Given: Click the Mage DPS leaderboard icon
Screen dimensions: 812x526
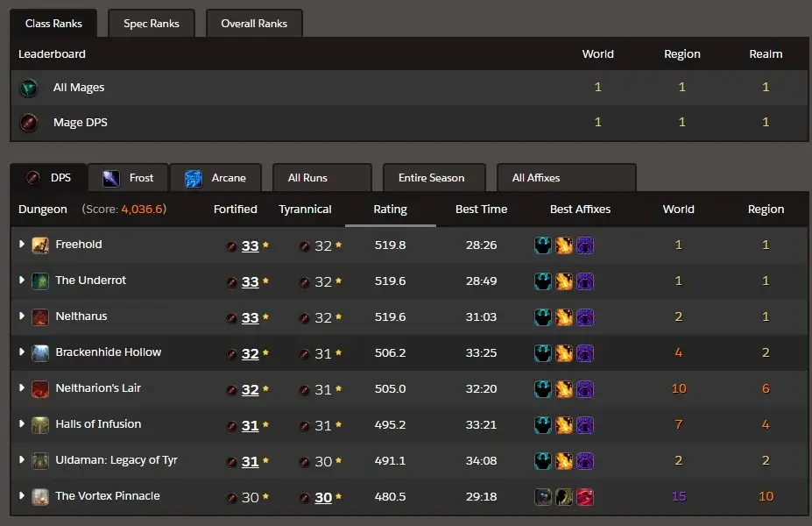Looking at the screenshot, I should (29, 123).
